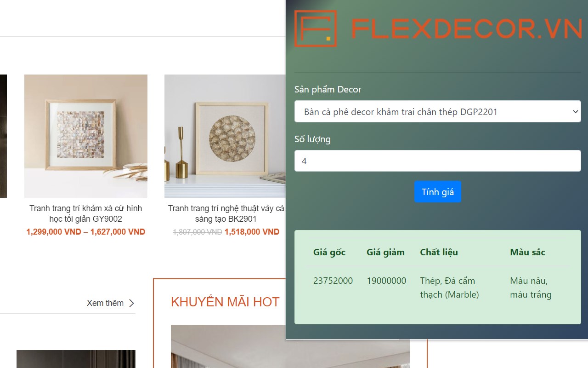The width and height of the screenshot is (588, 368).
Task: Open the fish scale circle artwork BK2901 image
Action: click(x=225, y=136)
